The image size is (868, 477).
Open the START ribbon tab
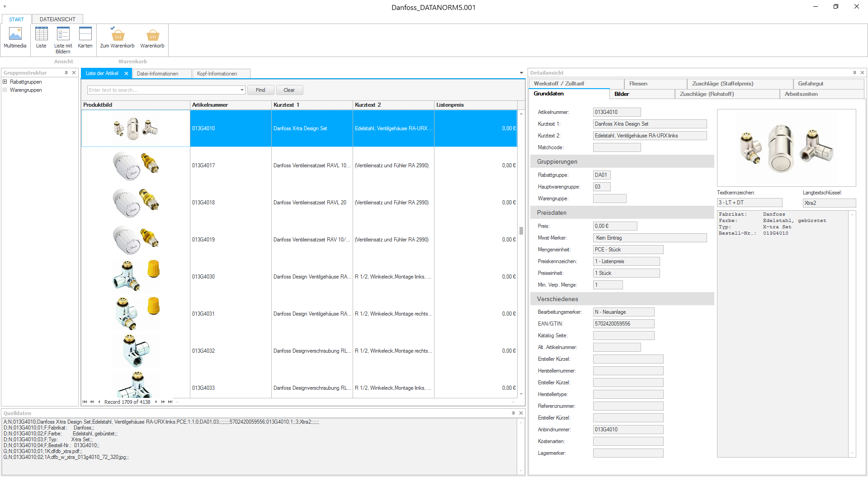point(16,19)
